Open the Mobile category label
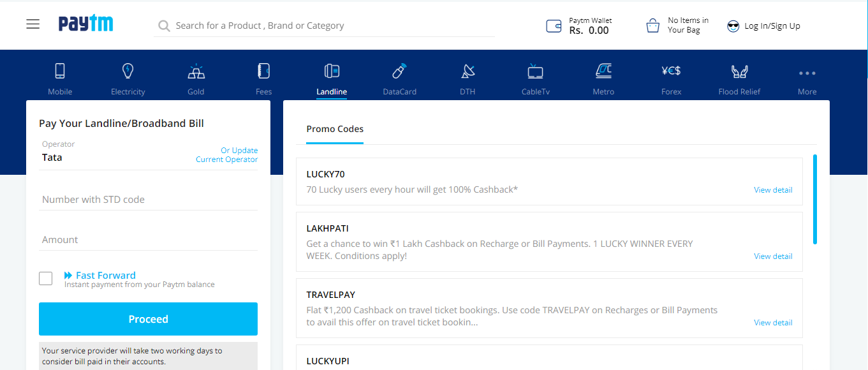 [60, 92]
